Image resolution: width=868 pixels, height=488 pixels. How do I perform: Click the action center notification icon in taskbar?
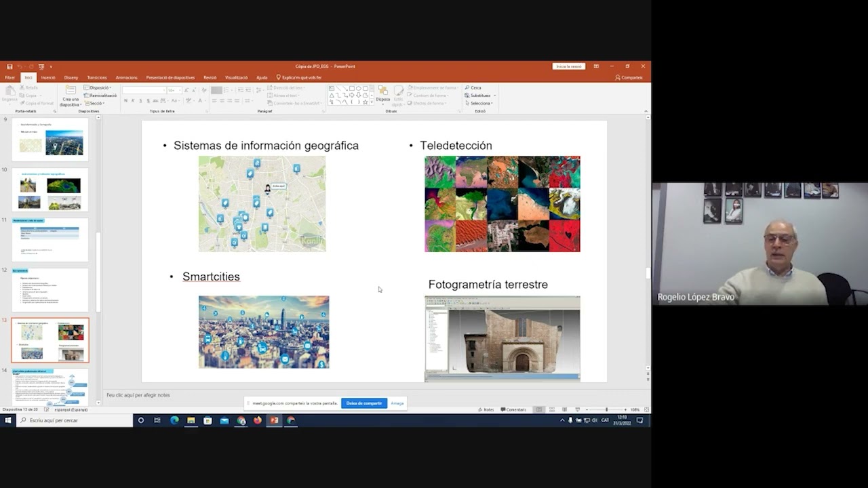639,420
